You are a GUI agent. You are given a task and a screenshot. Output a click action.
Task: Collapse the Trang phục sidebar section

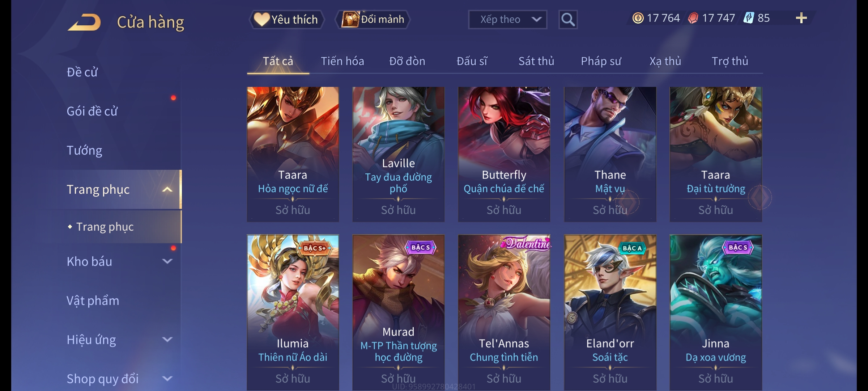[x=167, y=189]
